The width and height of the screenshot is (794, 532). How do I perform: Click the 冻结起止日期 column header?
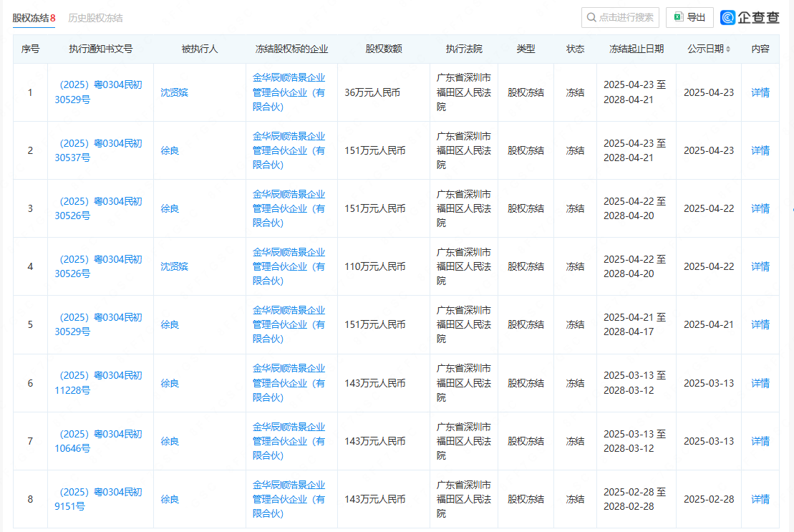click(636, 49)
